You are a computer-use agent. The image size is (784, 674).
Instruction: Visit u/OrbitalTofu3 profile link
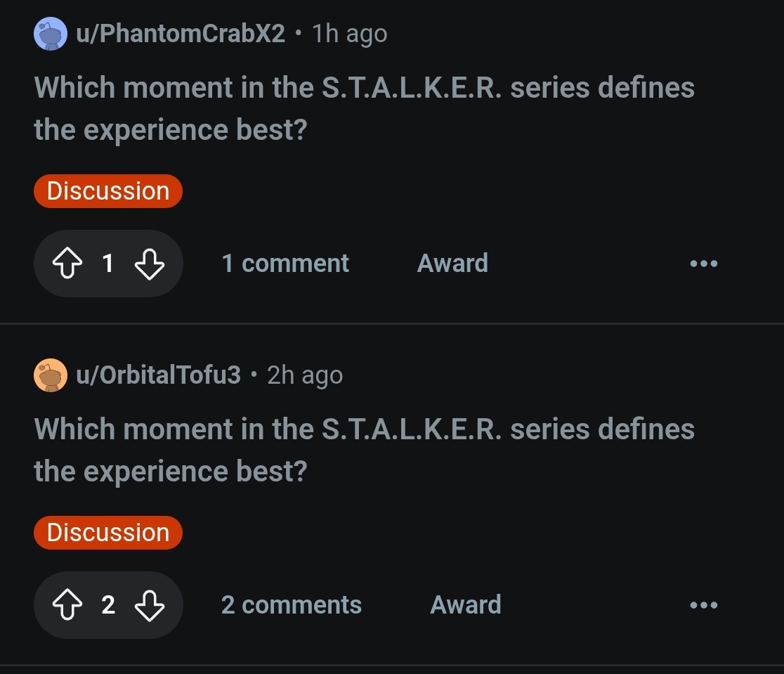[x=158, y=375]
